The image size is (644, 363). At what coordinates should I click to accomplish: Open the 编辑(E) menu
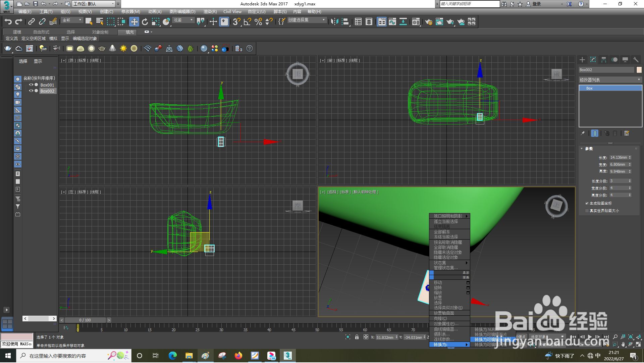coord(25,12)
